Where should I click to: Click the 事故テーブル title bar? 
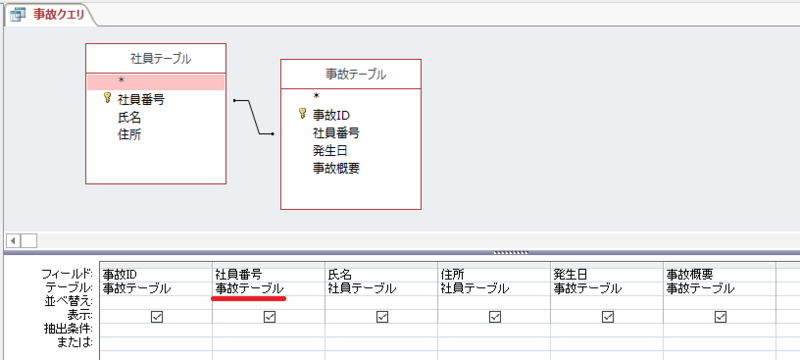click(351, 74)
